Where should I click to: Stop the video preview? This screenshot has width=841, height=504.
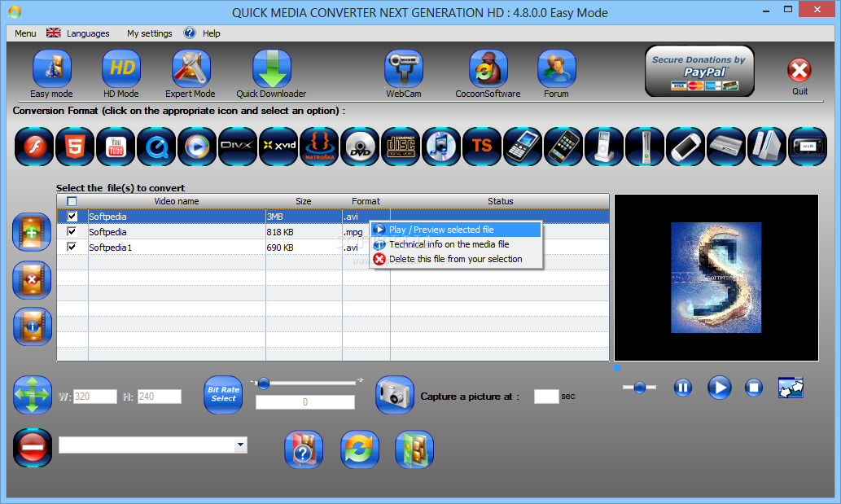pos(754,387)
